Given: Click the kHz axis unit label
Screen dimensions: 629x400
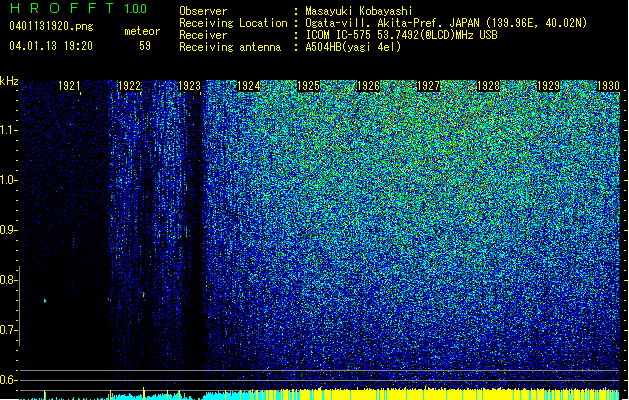Looking at the screenshot, I should point(9,81).
